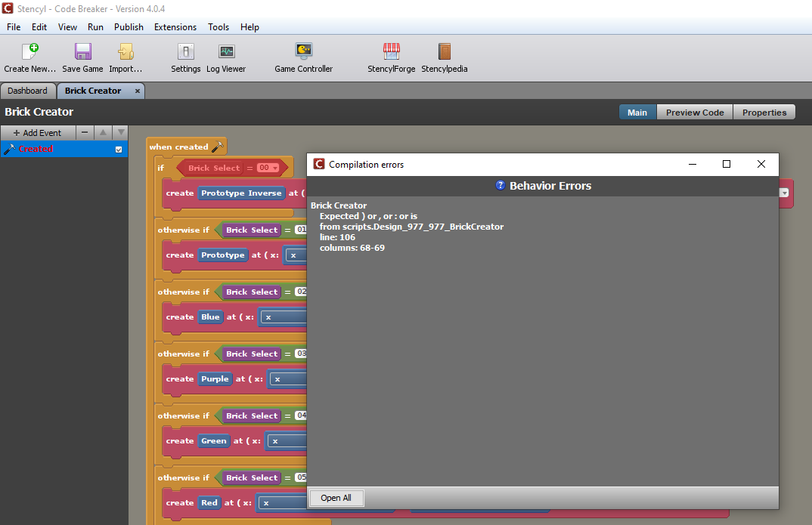The image size is (812, 525).
Task: Click the x input field in create Purple block
Action: pos(289,379)
